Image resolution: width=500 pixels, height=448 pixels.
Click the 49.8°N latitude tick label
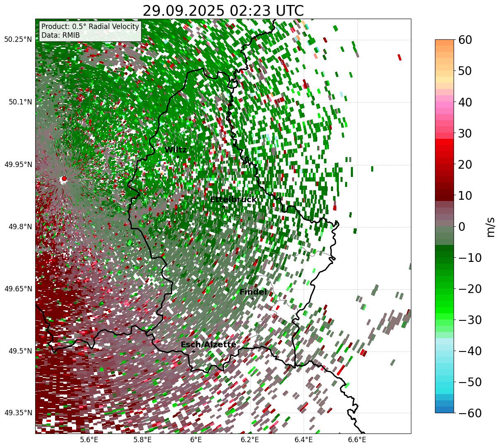click(20, 227)
